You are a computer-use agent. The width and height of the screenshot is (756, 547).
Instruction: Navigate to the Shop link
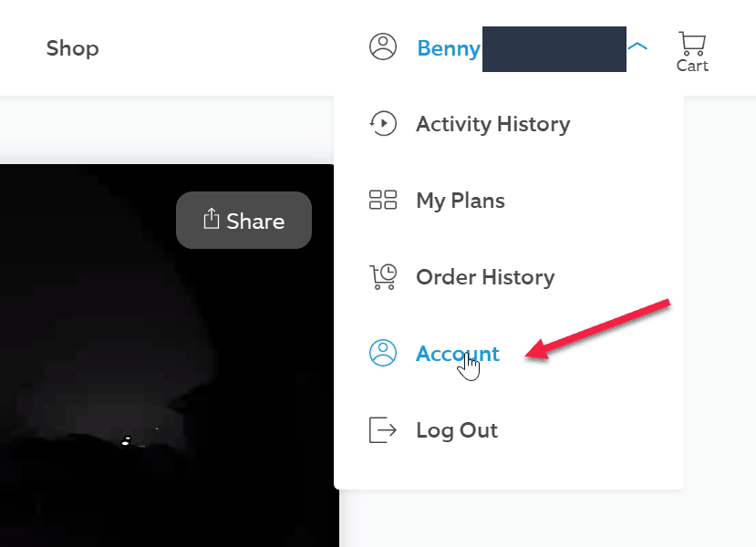pos(73,48)
